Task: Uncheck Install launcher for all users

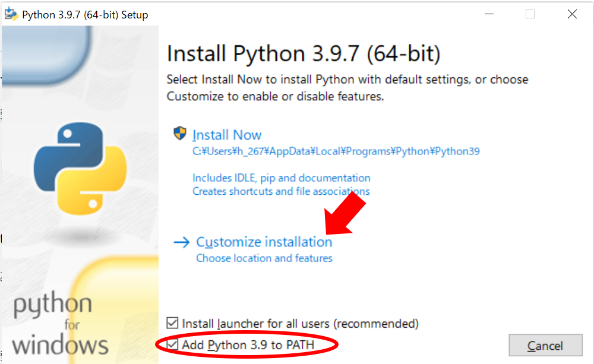Action: click(173, 324)
